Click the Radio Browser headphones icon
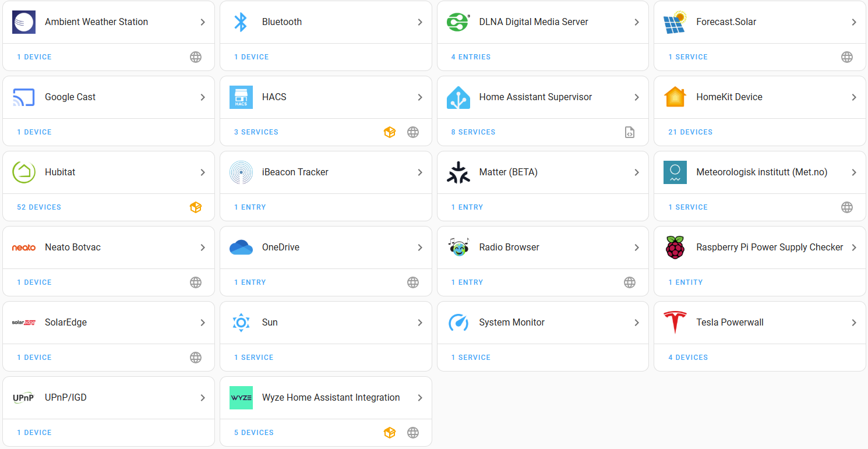 [458, 248]
